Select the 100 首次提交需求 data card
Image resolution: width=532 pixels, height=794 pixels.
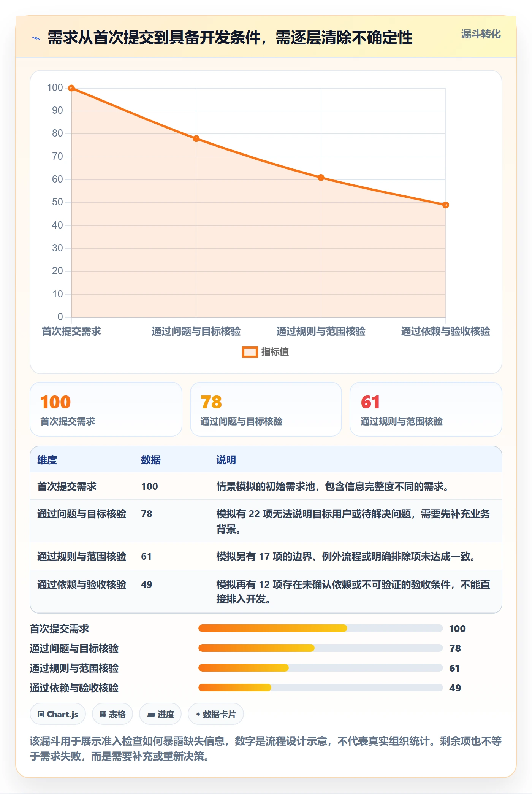106,409
